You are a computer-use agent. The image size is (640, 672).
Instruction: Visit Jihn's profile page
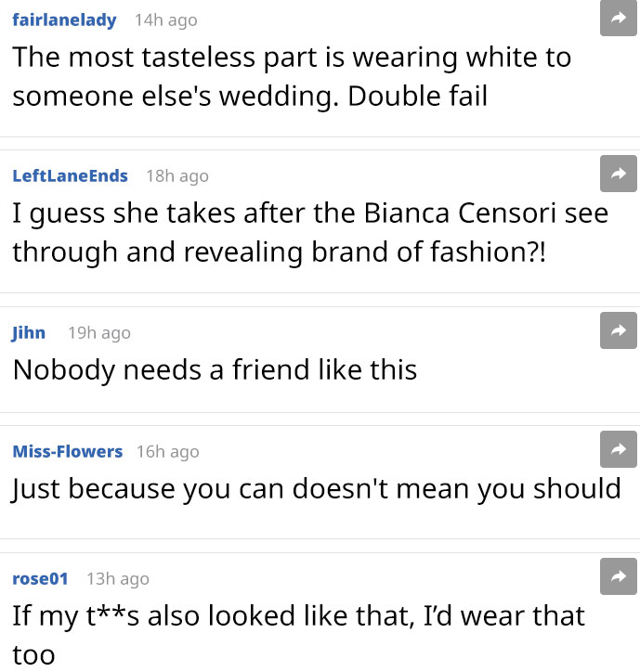[29, 332]
